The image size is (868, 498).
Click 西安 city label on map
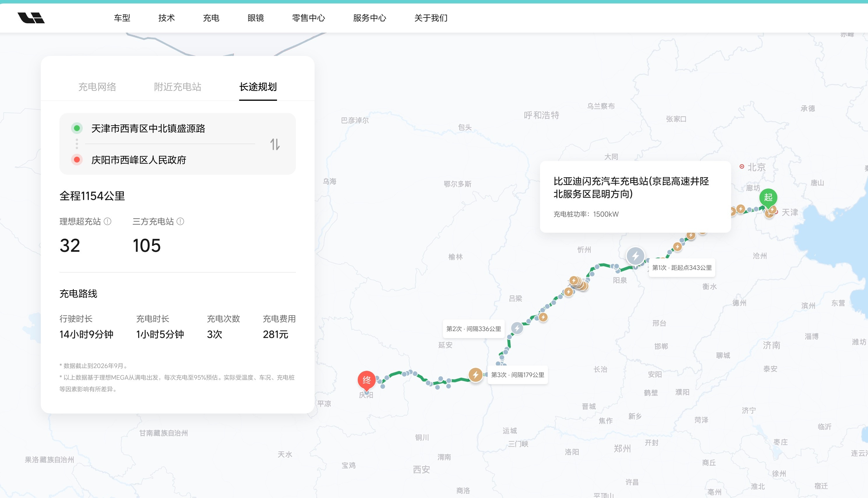point(421,469)
